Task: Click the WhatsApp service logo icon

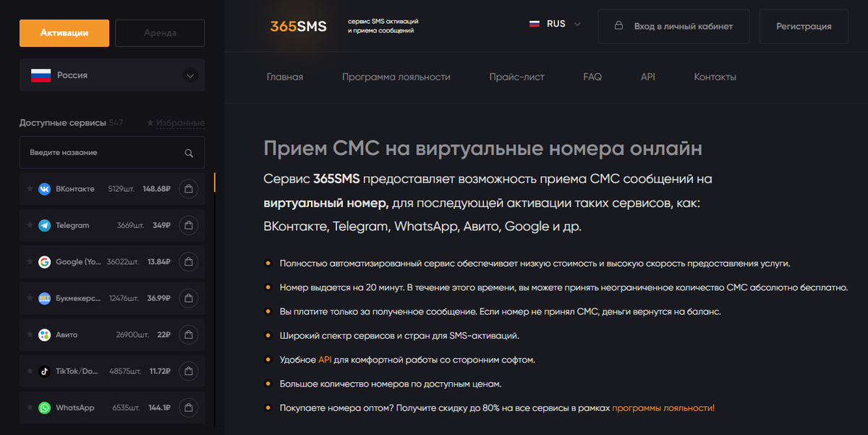Action: click(x=44, y=408)
